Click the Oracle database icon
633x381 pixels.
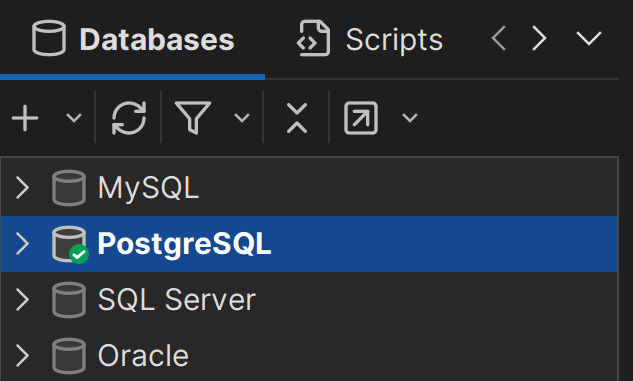pyautogui.click(x=69, y=356)
